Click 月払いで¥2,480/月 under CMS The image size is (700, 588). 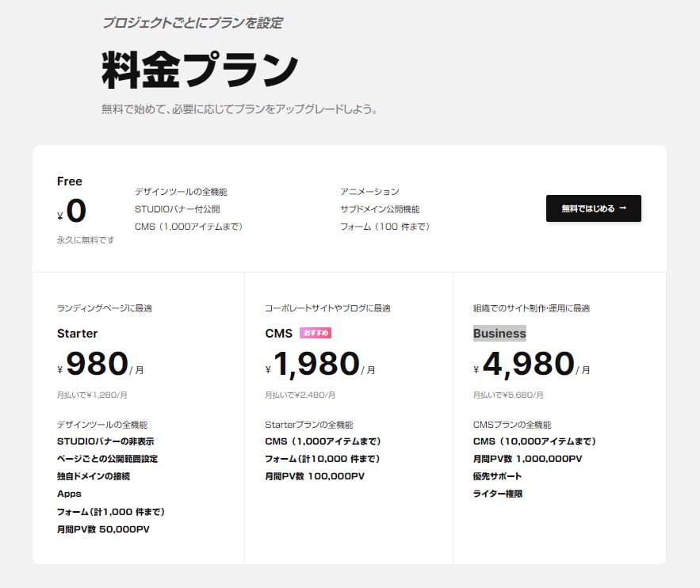(x=300, y=395)
